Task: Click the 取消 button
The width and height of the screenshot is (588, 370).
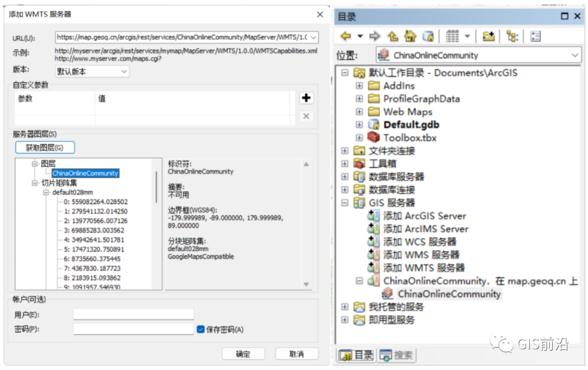Action: [297, 354]
